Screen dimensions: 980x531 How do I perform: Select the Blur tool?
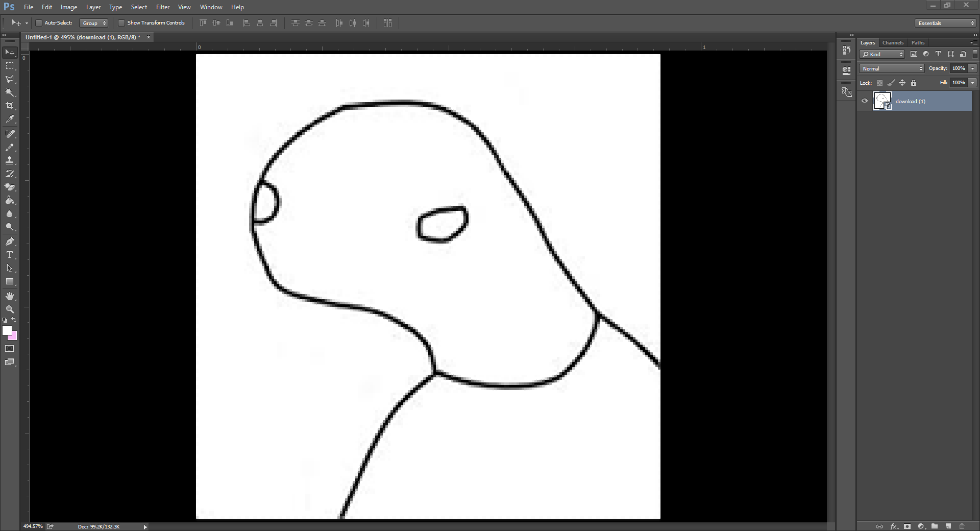[10, 213]
